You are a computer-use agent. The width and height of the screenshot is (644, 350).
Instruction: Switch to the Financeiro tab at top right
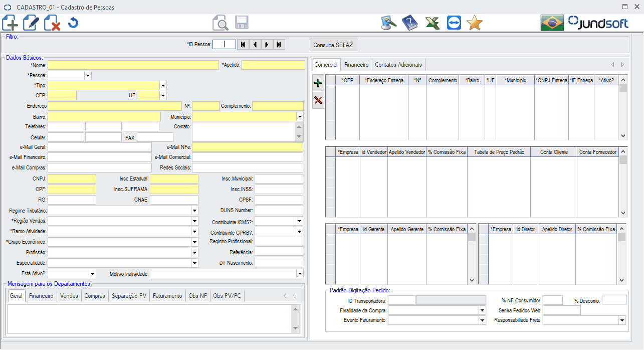[356, 65]
